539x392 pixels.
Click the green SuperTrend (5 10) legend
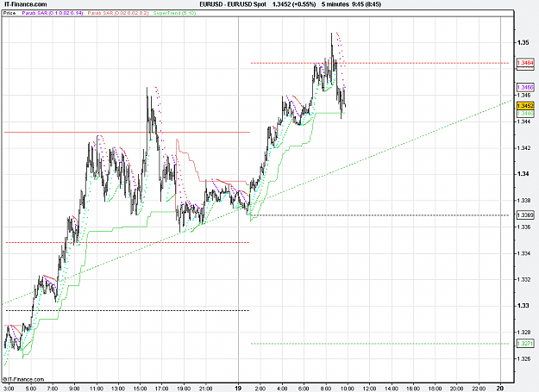(x=174, y=13)
